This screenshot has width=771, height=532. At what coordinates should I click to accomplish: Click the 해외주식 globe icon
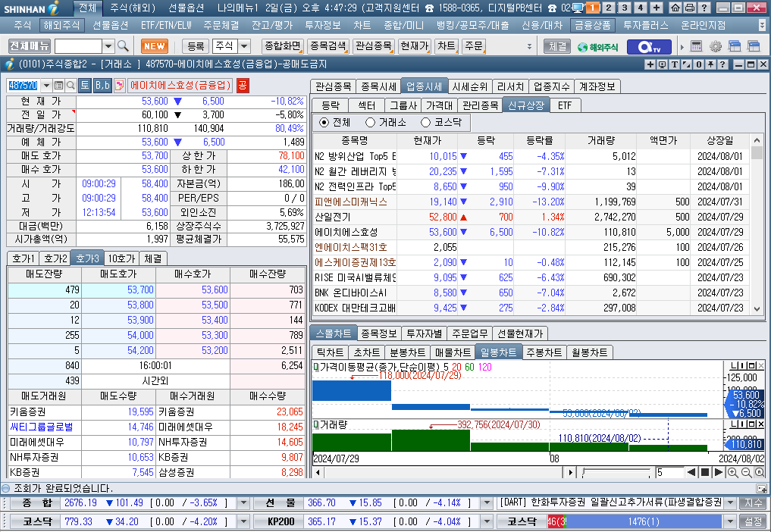click(x=597, y=47)
